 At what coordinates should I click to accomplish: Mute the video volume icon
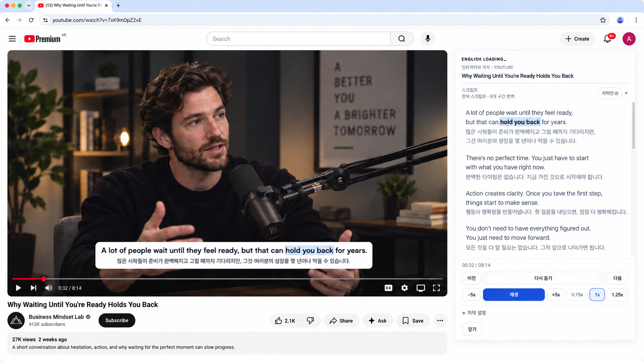49,288
